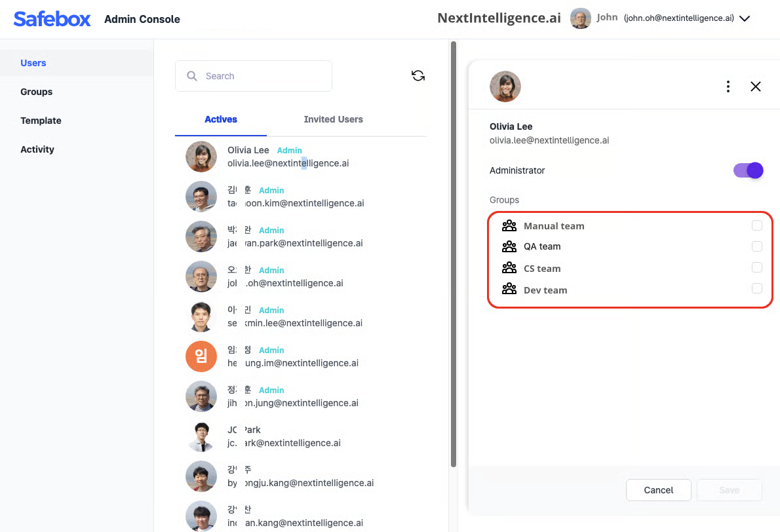The height and width of the screenshot is (532, 780).
Task: Click the Safebox logo
Action: pyautogui.click(x=52, y=19)
